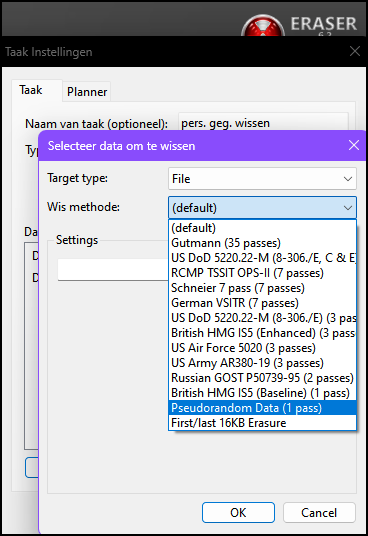Close the Selecteer data om te wissen dialog
The height and width of the screenshot is (536, 368).
tap(354, 145)
